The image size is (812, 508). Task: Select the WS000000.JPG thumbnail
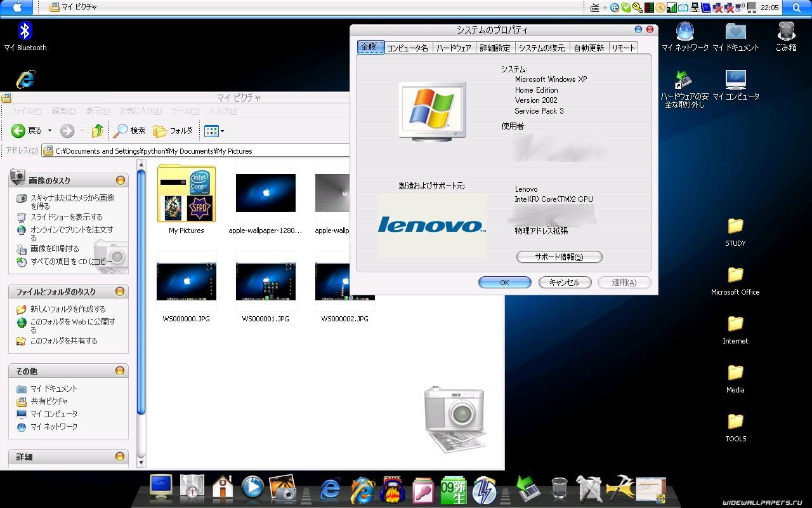coord(187,281)
